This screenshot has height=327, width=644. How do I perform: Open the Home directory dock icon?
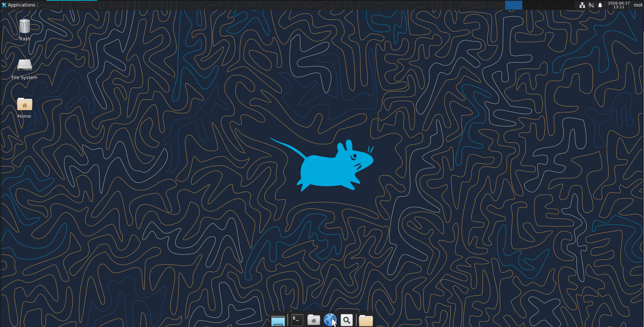tap(314, 320)
